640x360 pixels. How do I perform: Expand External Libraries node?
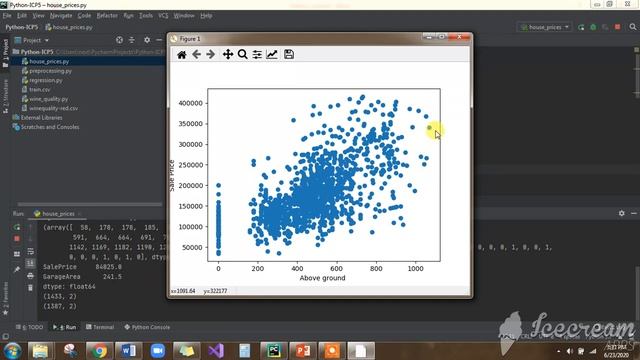41,118
